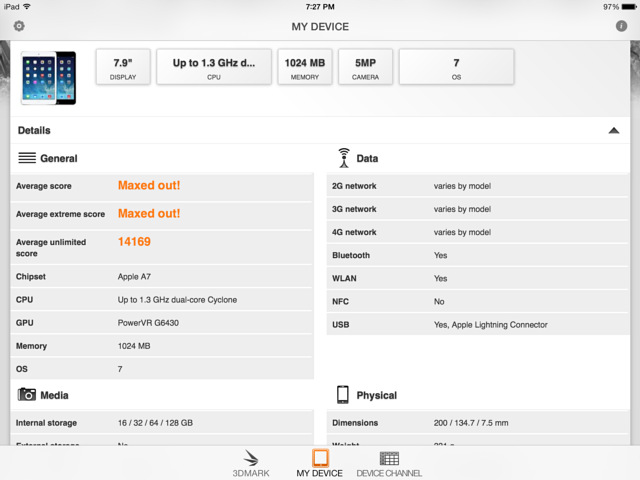Select 'Up to 1.3 GHz dual-core Cyclone' text
The width and height of the screenshot is (640, 480).
pyautogui.click(x=177, y=300)
